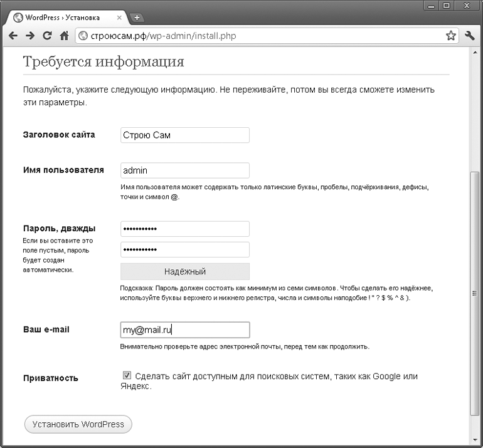Reload the page with the refresh icon
Image resolution: width=483 pixels, height=448 pixels.
pyautogui.click(x=47, y=36)
